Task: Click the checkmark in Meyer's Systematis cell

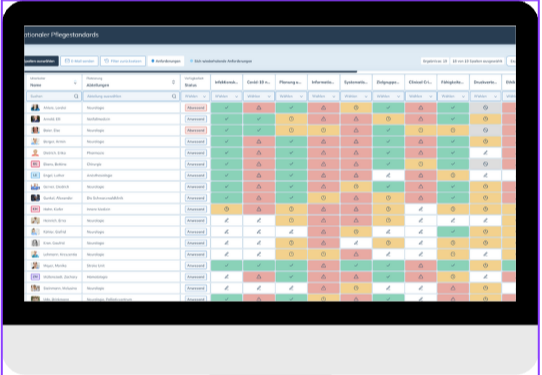Action: click(x=356, y=265)
